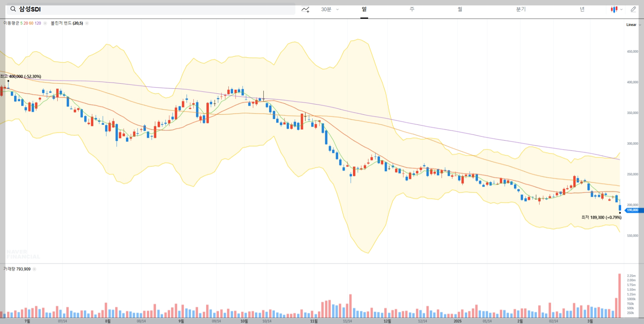The height and width of the screenshot is (324, 644).
Task: Click the 250,000 price axis label
Action: (632, 174)
